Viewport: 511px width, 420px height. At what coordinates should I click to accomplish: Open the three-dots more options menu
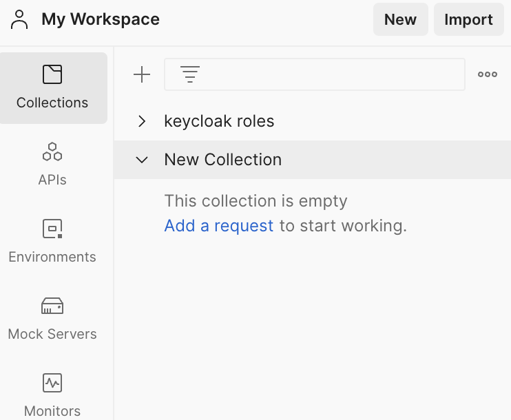click(x=488, y=74)
